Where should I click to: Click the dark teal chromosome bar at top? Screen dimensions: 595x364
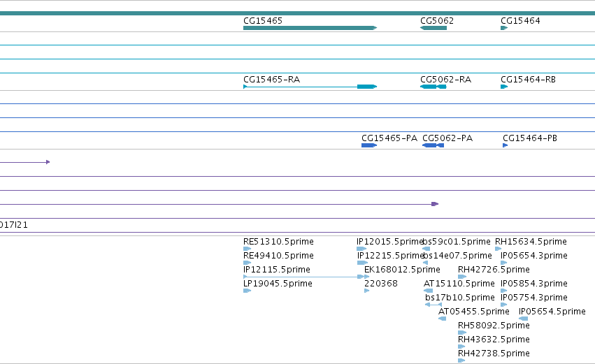(x=298, y=13)
